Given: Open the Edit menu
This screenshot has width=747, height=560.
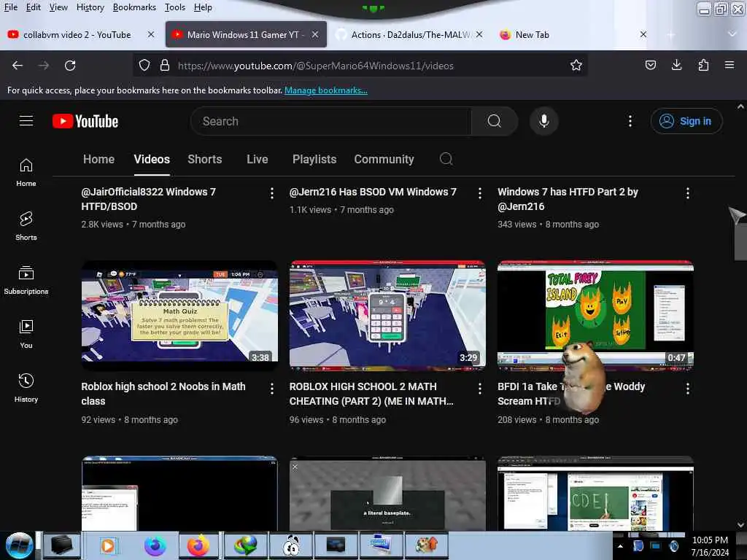Looking at the screenshot, I should click(x=33, y=7).
